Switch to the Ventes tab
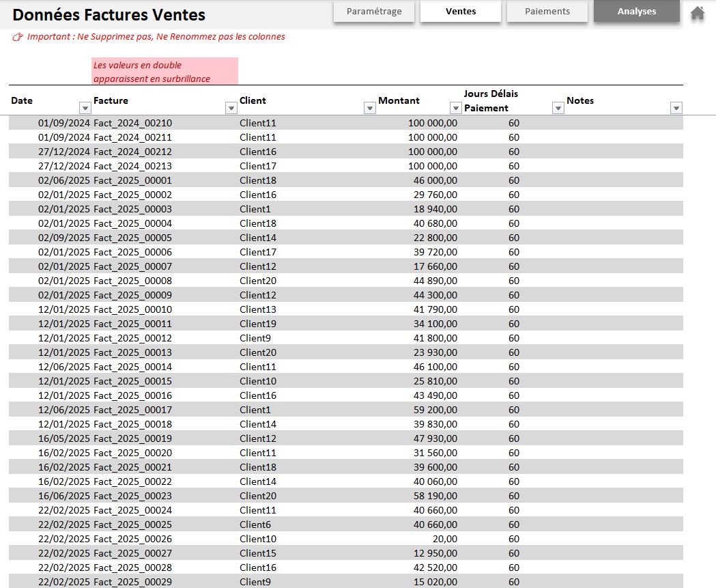716x588 pixels. pos(461,12)
